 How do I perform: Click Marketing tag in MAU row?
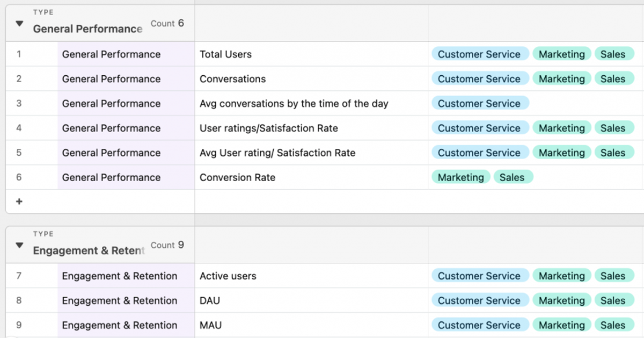562,326
